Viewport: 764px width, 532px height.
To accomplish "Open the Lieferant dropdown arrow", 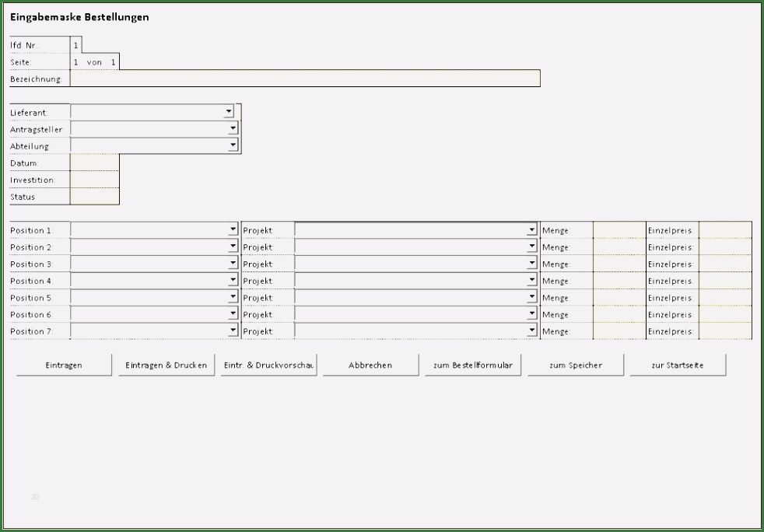I will (229, 112).
